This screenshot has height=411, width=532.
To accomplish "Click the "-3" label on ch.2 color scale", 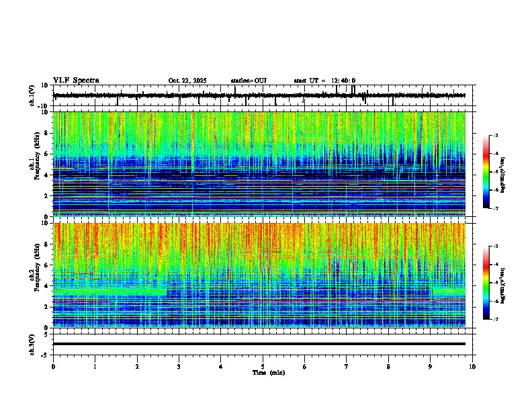I will pos(495,246).
